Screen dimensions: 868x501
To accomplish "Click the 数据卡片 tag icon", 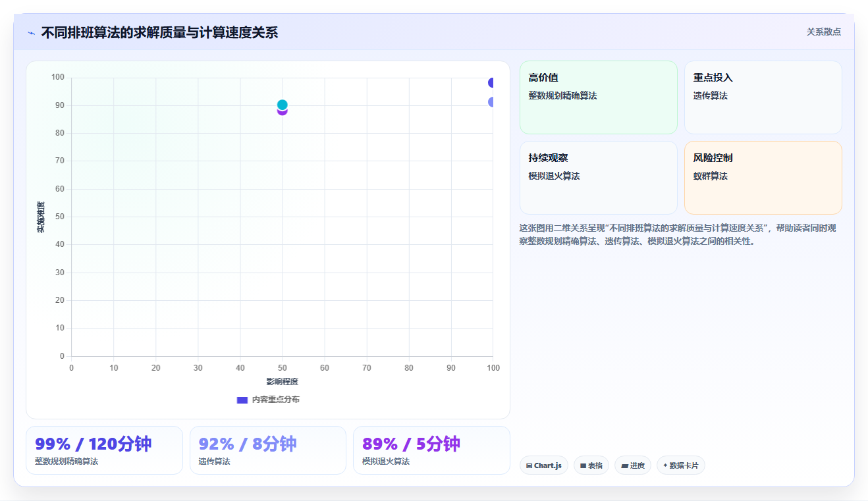I will tap(665, 465).
